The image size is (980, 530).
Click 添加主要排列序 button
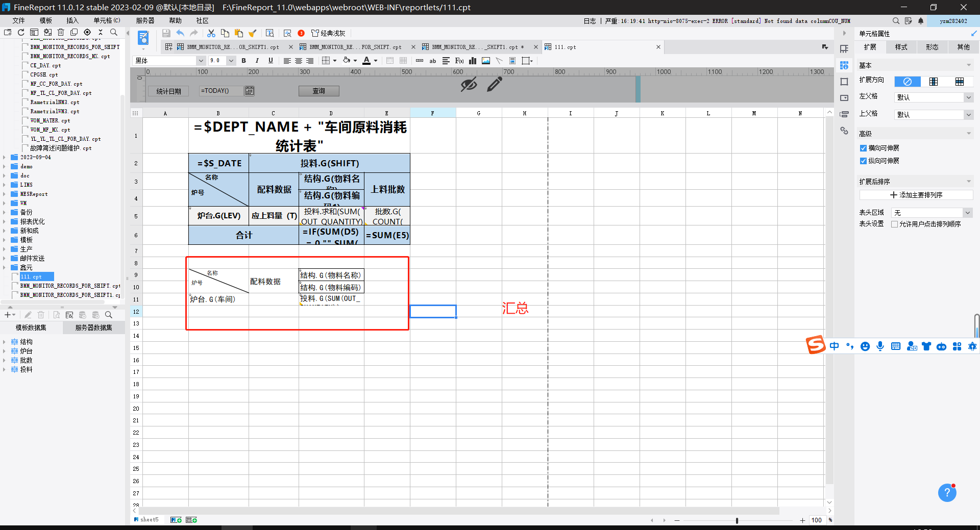point(916,195)
